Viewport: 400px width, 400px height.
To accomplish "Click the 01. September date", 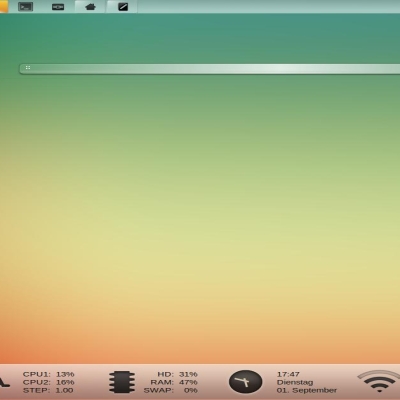I will click(x=307, y=390).
